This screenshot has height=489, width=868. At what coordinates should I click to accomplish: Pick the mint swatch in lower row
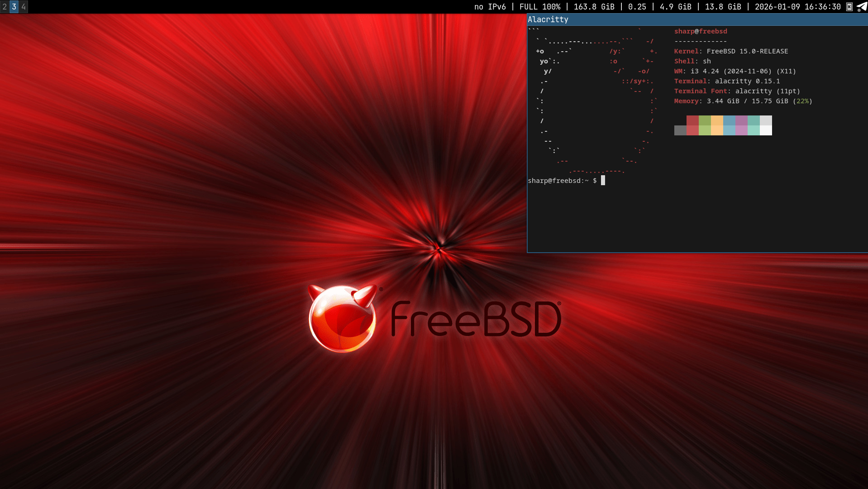(x=754, y=130)
